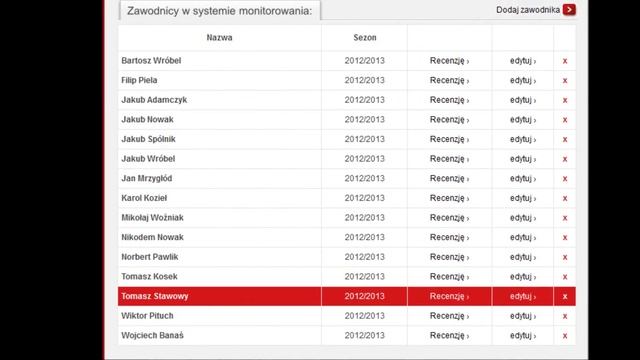Delete Norbert Pawlik using red x

click(565, 257)
